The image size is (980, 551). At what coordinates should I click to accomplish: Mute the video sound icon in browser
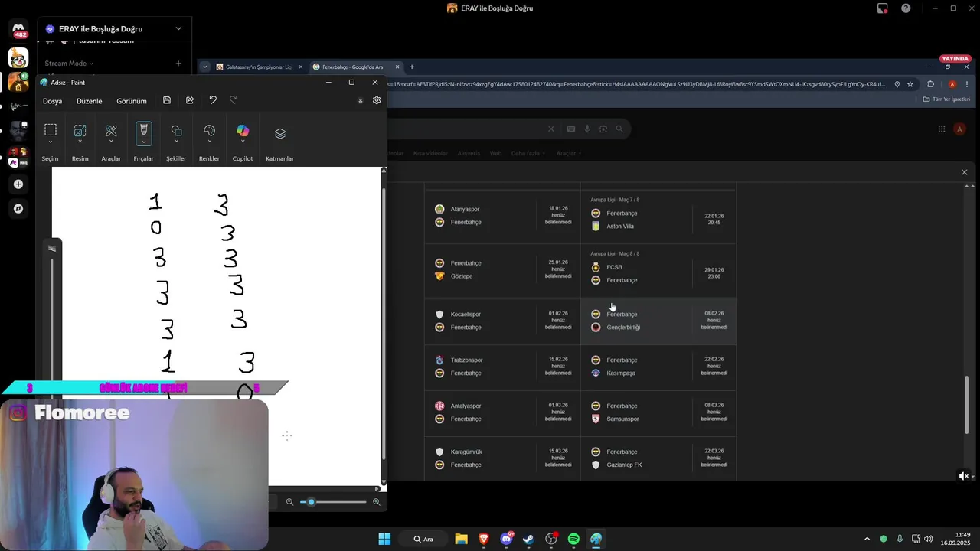(965, 476)
